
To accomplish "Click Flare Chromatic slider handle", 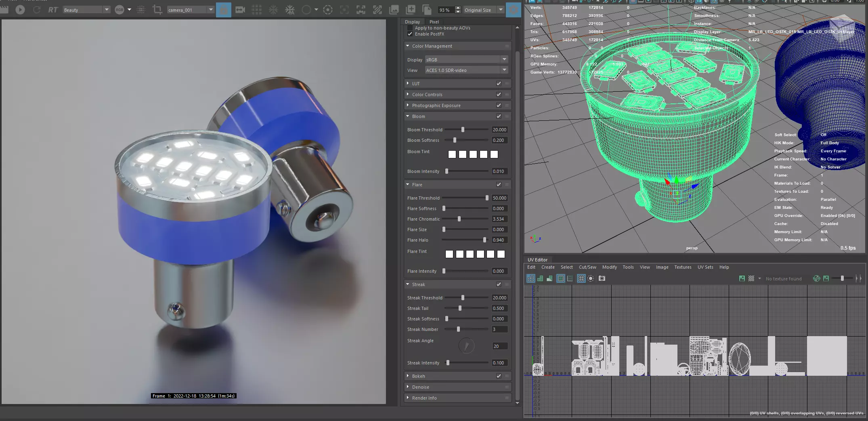I will pos(459,219).
